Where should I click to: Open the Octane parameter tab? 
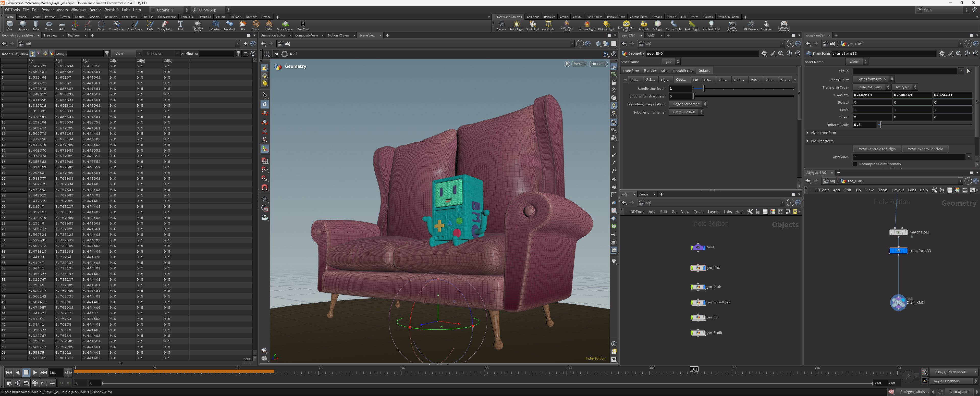click(704, 71)
